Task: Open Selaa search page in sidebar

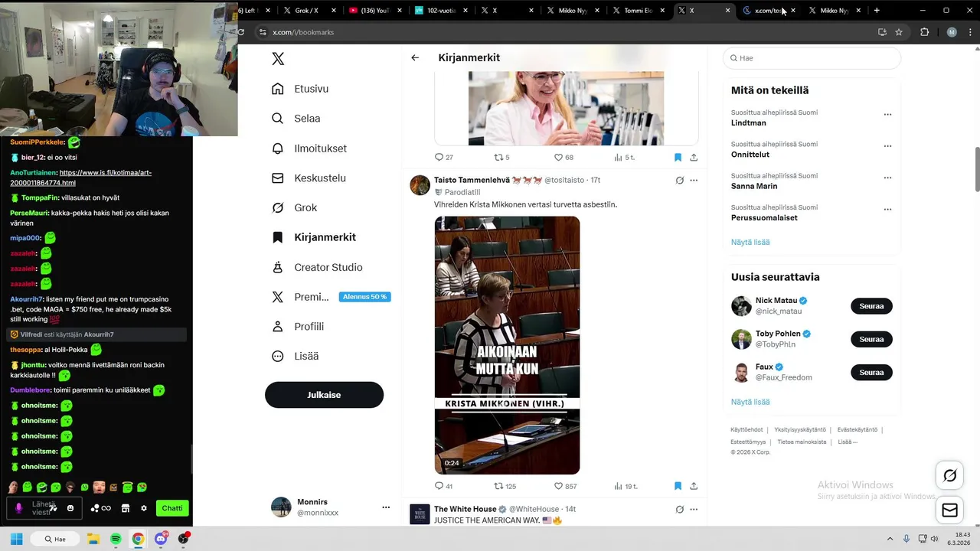Action: [296, 119]
